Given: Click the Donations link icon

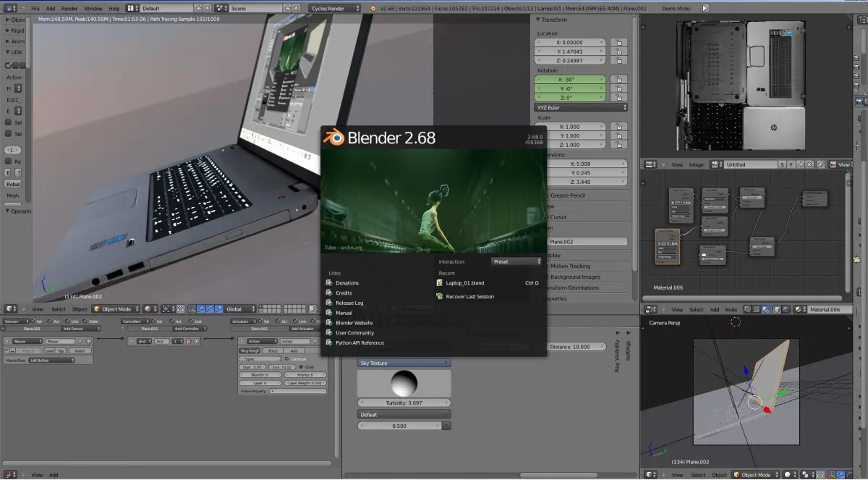Looking at the screenshot, I should 330,283.
